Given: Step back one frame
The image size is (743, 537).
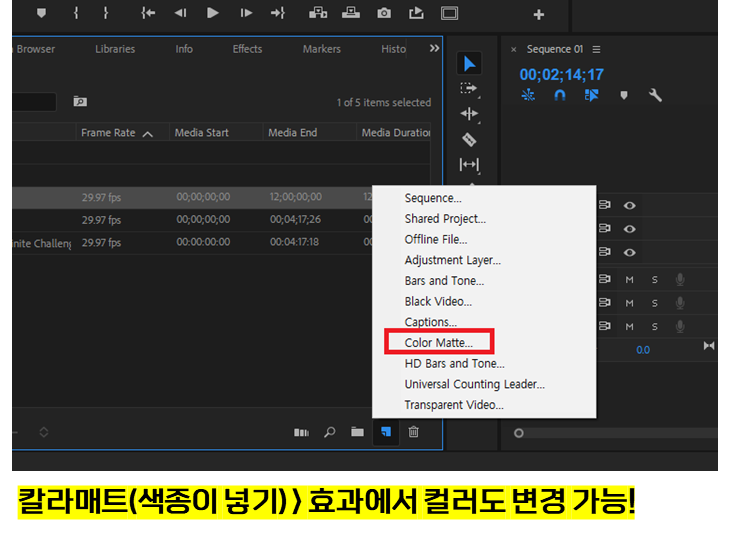Looking at the screenshot, I should click(x=180, y=13).
